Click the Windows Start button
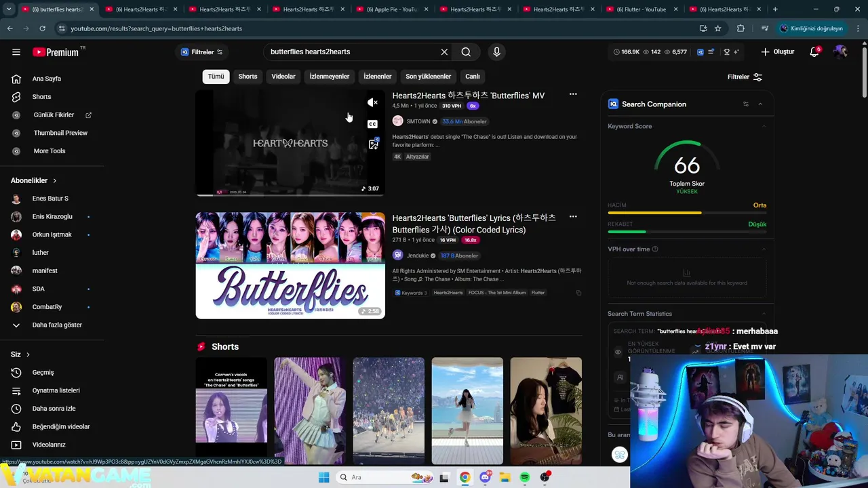 (324, 477)
